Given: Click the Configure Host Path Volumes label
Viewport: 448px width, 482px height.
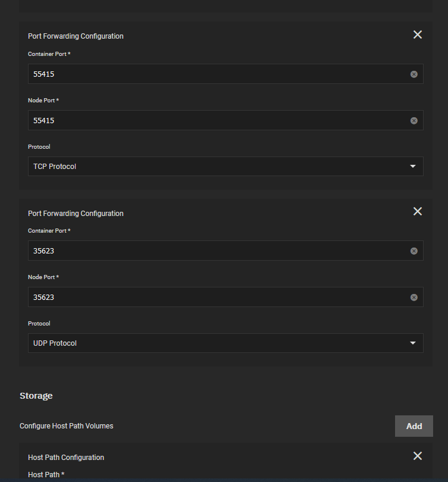Looking at the screenshot, I should click(x=67, y=426).
